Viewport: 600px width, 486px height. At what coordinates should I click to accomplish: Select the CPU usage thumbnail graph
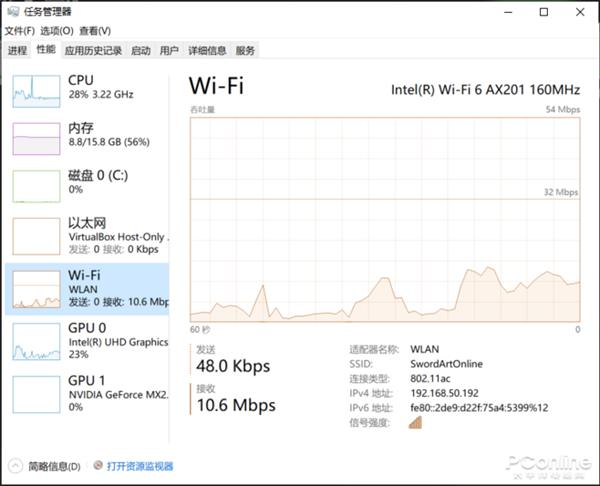36,90
